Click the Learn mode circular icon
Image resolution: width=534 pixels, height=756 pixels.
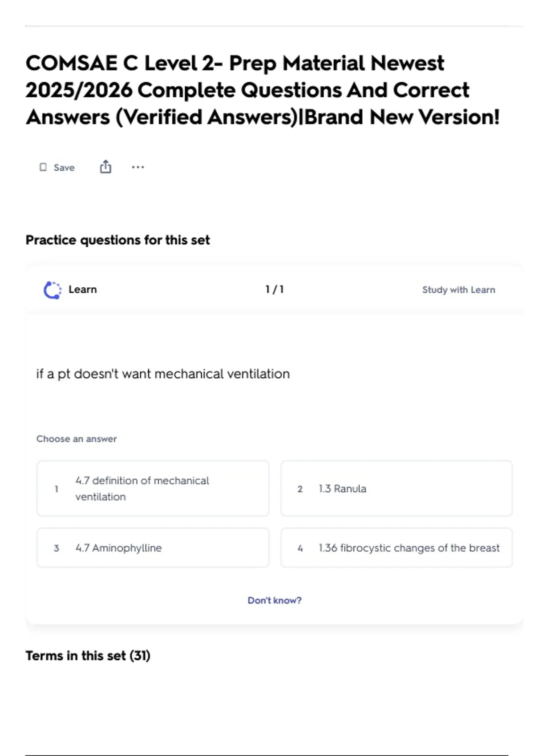[53, 290]
